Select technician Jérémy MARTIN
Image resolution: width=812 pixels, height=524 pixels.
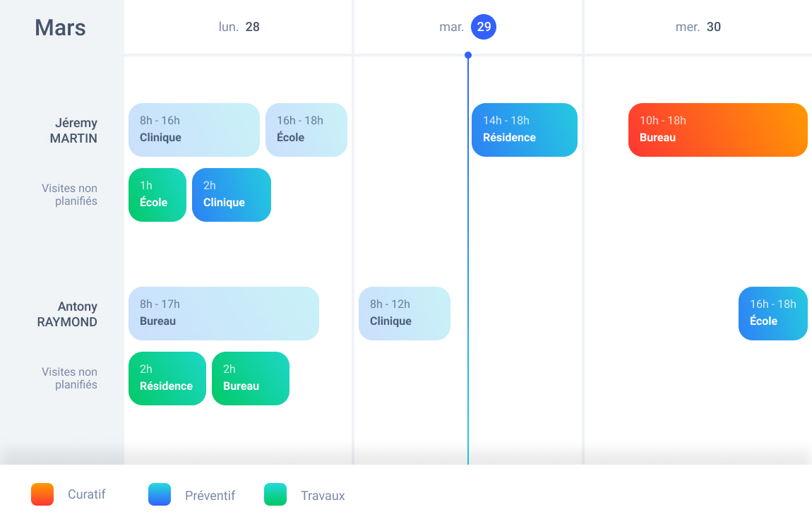[73, 131]
